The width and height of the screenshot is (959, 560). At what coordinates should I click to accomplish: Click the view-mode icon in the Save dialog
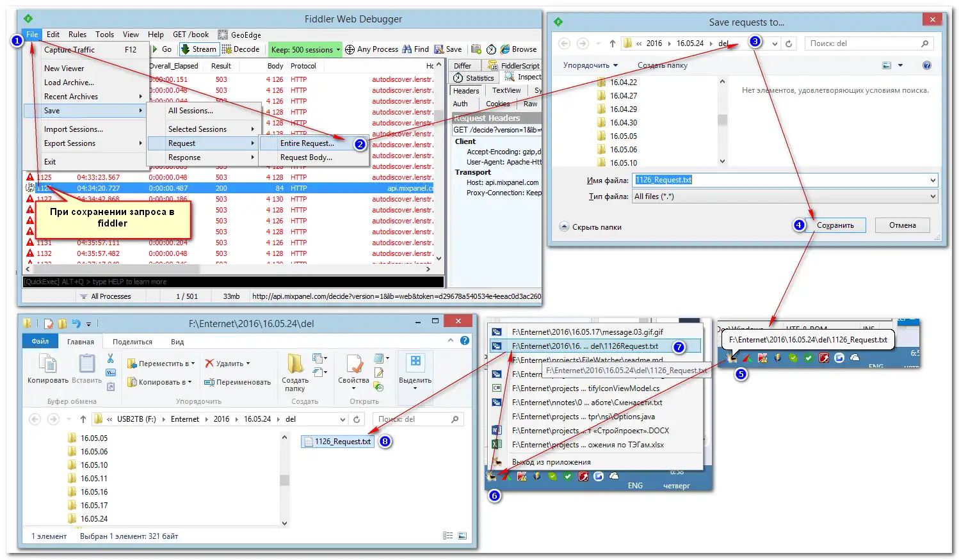tap(887, 65)
